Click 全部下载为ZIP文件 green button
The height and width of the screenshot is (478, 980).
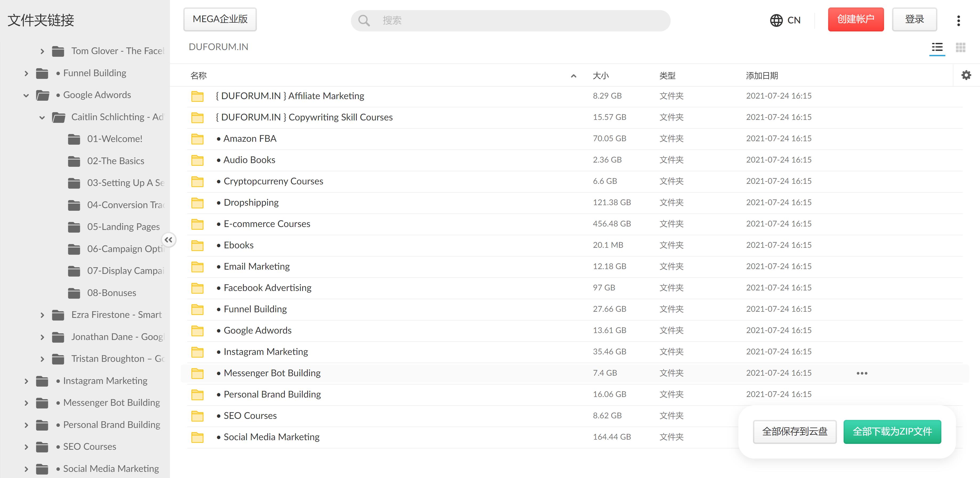pos(892,432)
